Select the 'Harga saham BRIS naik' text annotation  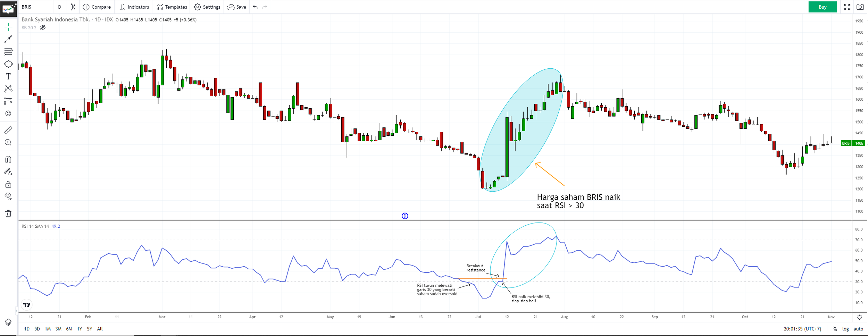[578, 201]
